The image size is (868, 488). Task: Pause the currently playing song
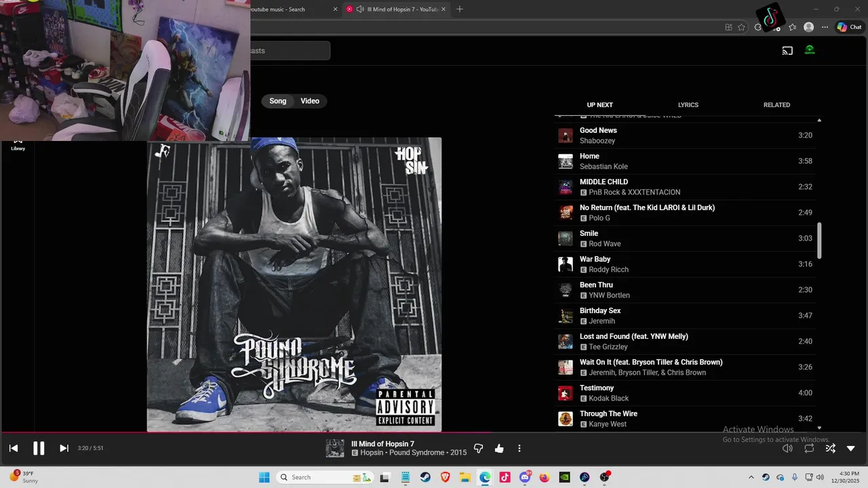[39, 448]
